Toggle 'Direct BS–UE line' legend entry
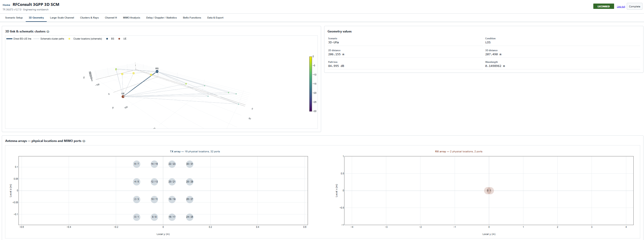Screen dimensions: 644x240 pyautogui.click(x=19, y=39)
